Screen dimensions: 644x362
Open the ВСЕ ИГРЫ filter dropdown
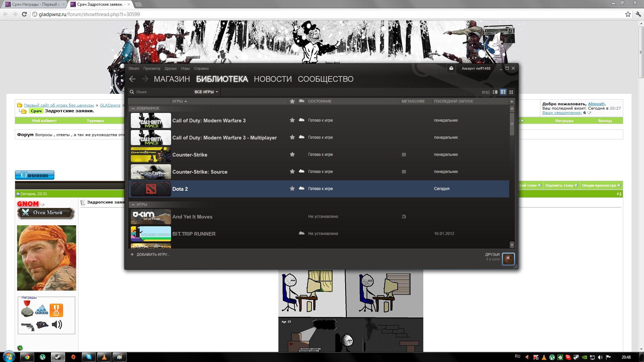click(206, 92)
